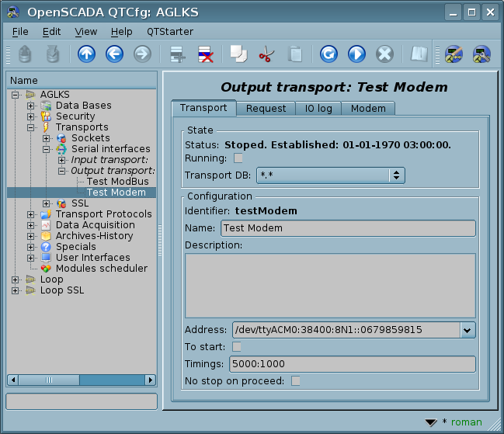Click into the Name input field
The image size is (504, 434).
click(x=348, y=228)
